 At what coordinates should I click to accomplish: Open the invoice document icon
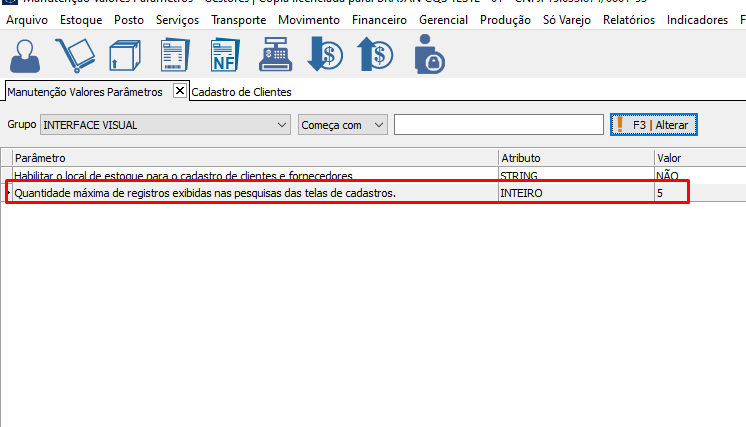(176, 54)
